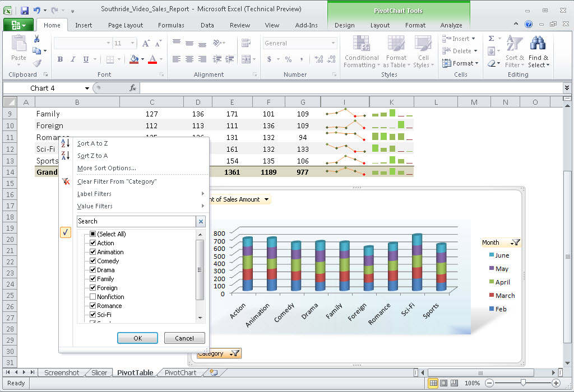574x392 pixels.
Task: Uncheck the Action category checkbox
Action: [x=93, y=242]
